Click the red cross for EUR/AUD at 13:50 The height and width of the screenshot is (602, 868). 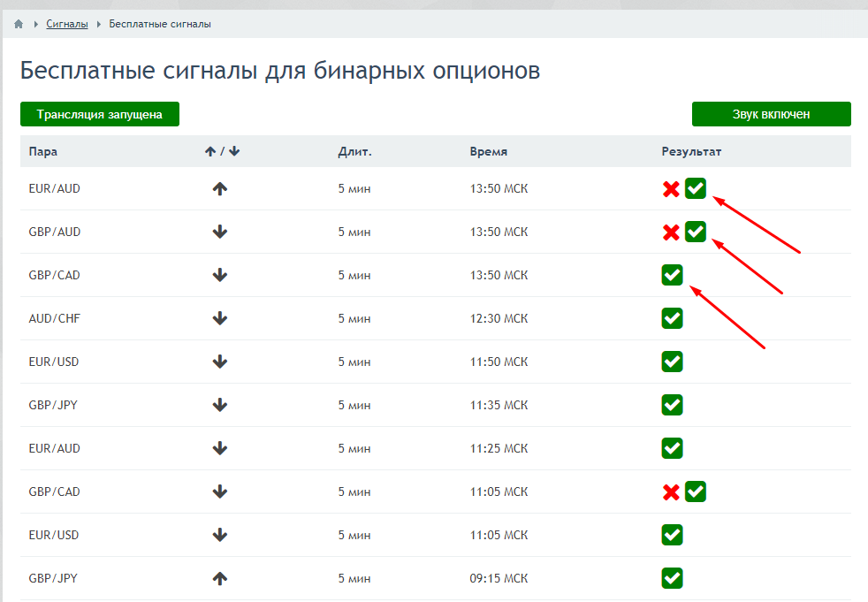point(671,189)
